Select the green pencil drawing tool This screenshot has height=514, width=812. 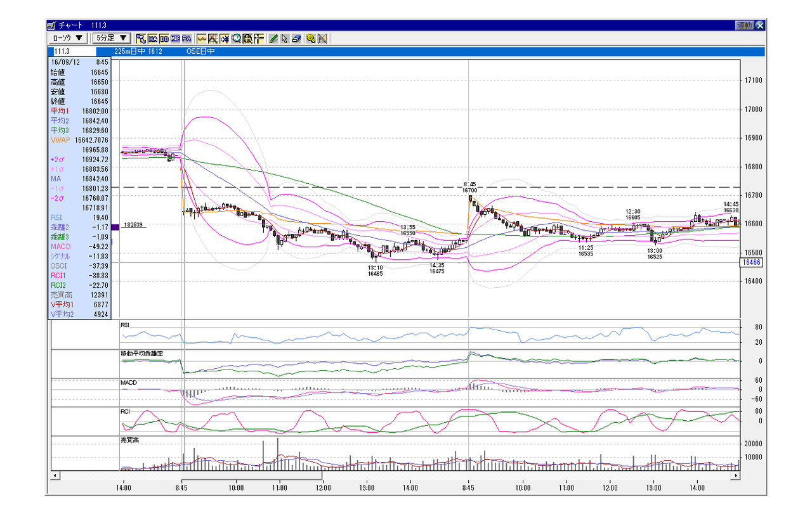point(273,39)
